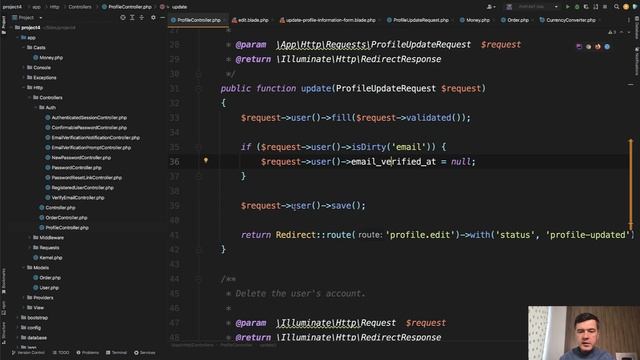
Task: Open Services tool window
Action: pos(145,353)
